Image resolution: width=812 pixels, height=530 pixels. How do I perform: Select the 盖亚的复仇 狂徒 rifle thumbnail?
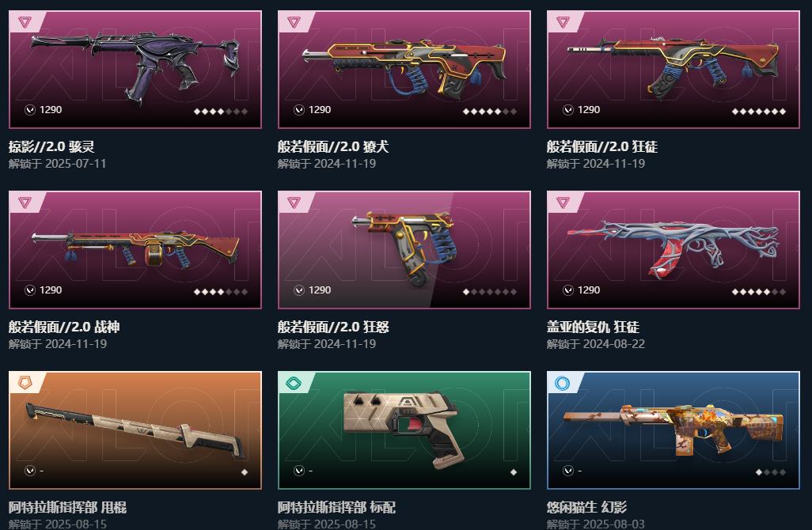[x=674, y=248]
